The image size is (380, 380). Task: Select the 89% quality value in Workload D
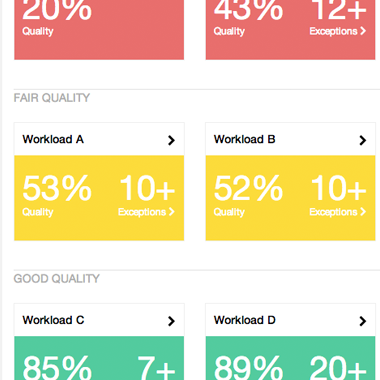(x=248, y=368)
